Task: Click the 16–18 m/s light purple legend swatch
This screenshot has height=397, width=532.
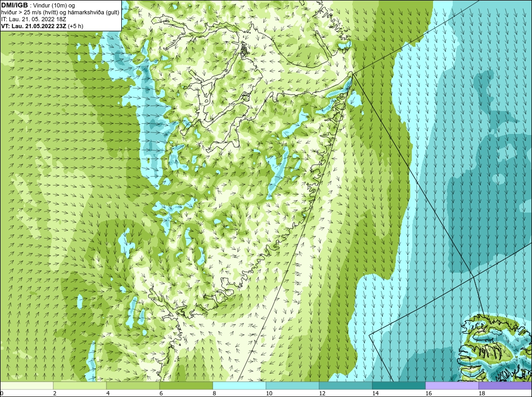Action: (452, 386)
